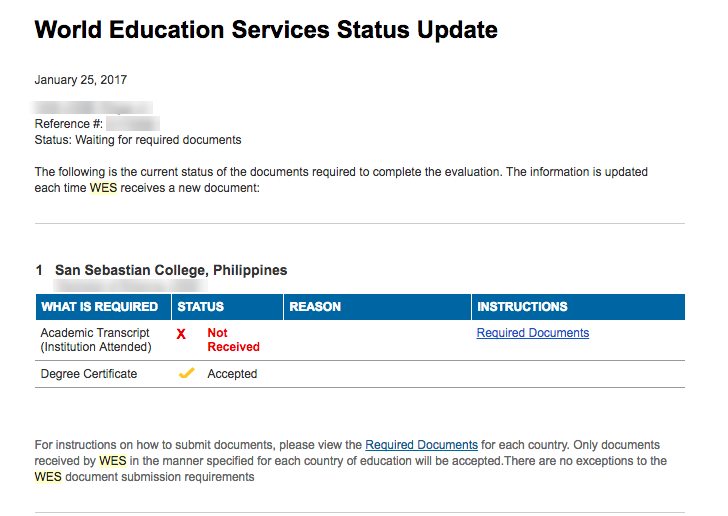Click the red X status icon
This screenshot has width=728, height=516.
(x=181, y=334)
